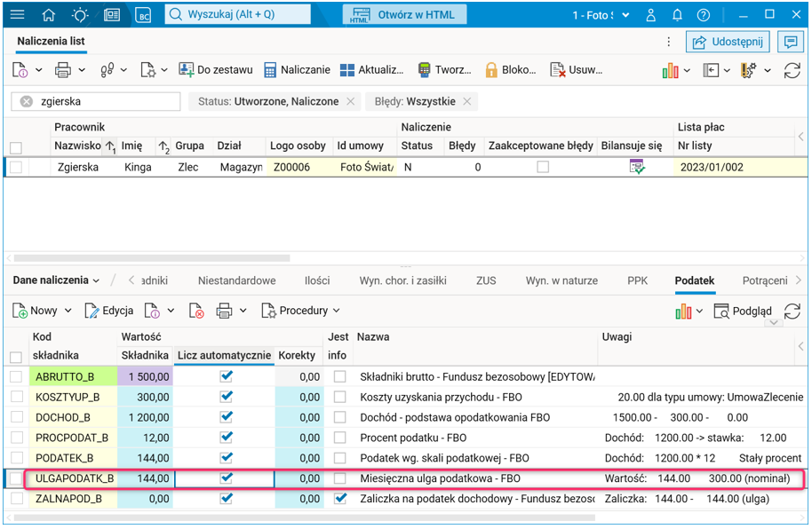
Task: Remove the Błędy: Wszystkie filter chip
Action: point(467,101)
